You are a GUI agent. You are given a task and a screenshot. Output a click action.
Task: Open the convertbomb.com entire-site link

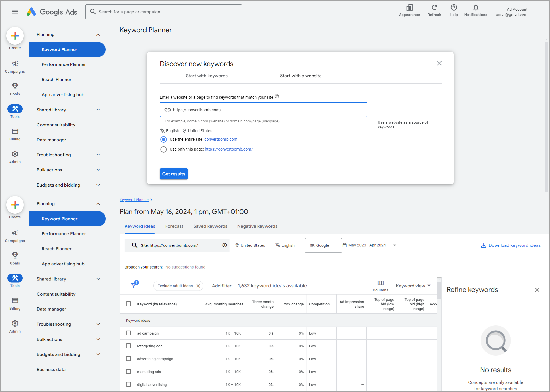[221, 139]
